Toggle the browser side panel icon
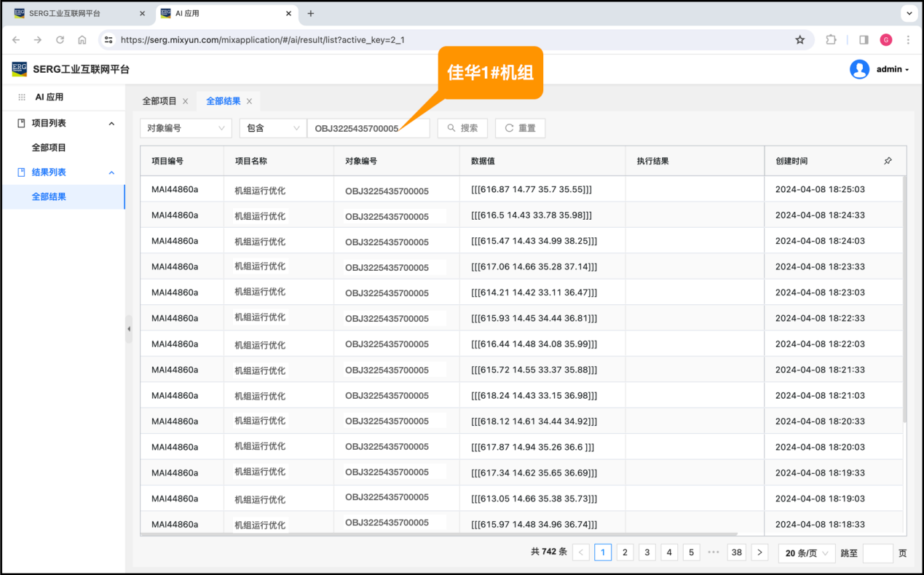924x575 pixels. coord(864,40)
